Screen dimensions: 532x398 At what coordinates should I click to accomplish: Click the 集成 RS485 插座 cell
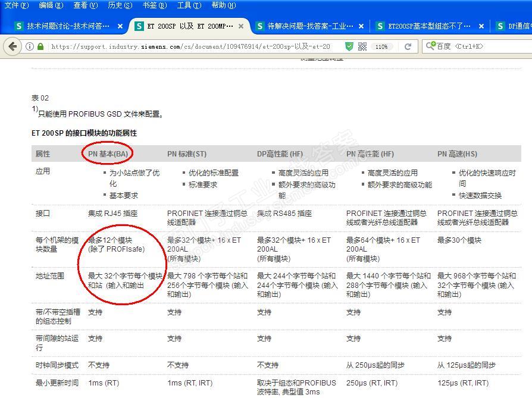coord(284,214)
